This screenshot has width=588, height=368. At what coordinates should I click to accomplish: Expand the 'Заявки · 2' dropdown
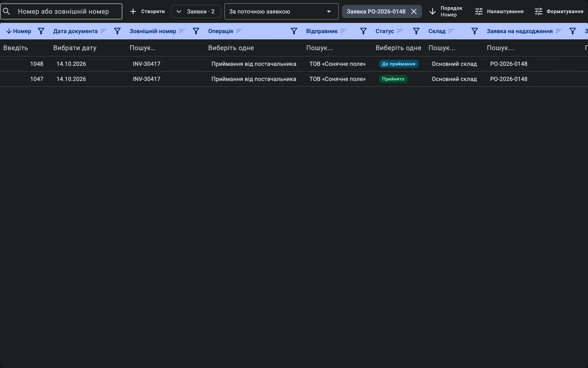[196, 11]
